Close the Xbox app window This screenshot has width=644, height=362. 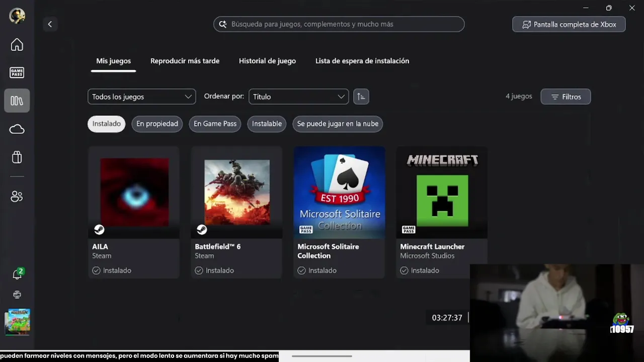click(x=632, y=8)
